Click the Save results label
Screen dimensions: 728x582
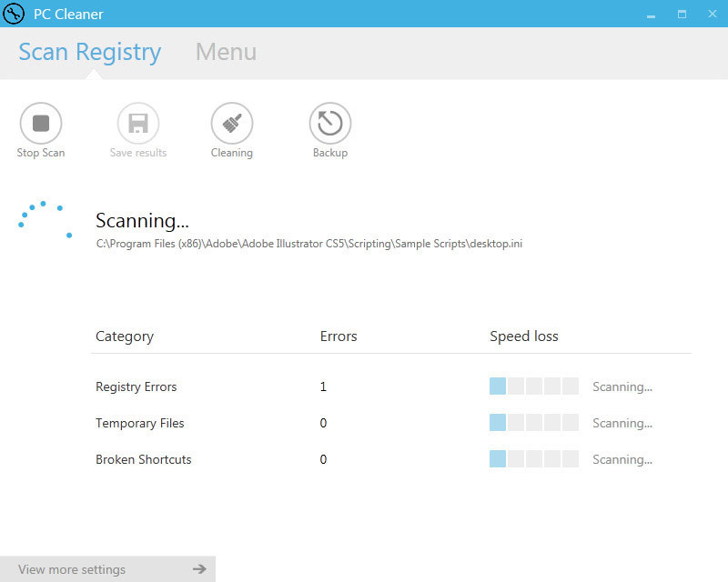point(138,153)
